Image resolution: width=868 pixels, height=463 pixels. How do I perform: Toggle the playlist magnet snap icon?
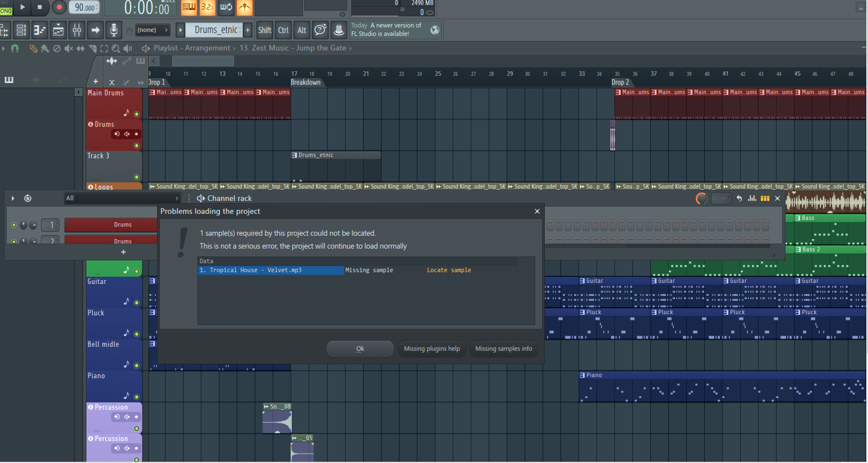15,48
